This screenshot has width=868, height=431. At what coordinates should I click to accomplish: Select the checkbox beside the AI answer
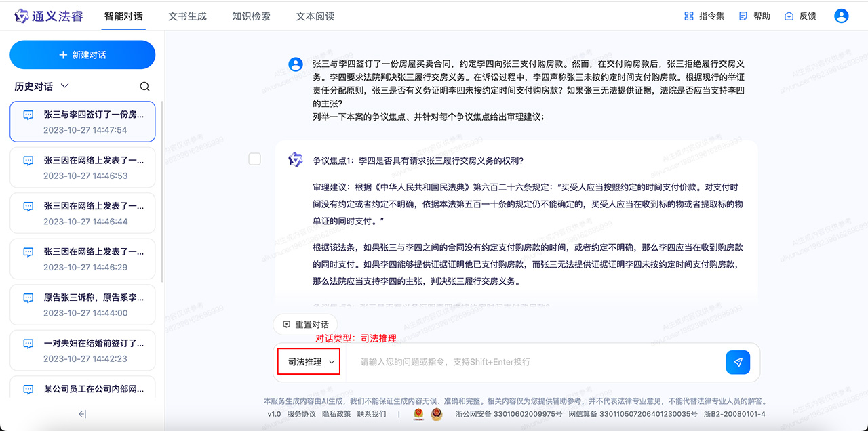pos(254,159)
